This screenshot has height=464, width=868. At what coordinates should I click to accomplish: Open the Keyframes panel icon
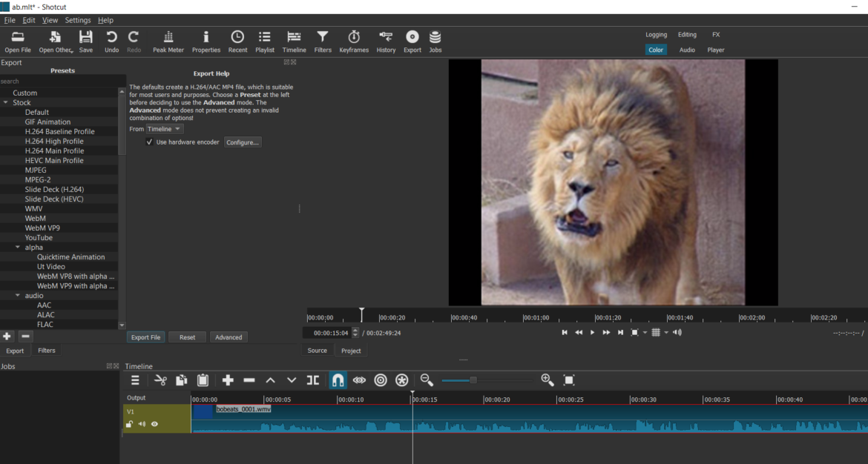point(354,41)
